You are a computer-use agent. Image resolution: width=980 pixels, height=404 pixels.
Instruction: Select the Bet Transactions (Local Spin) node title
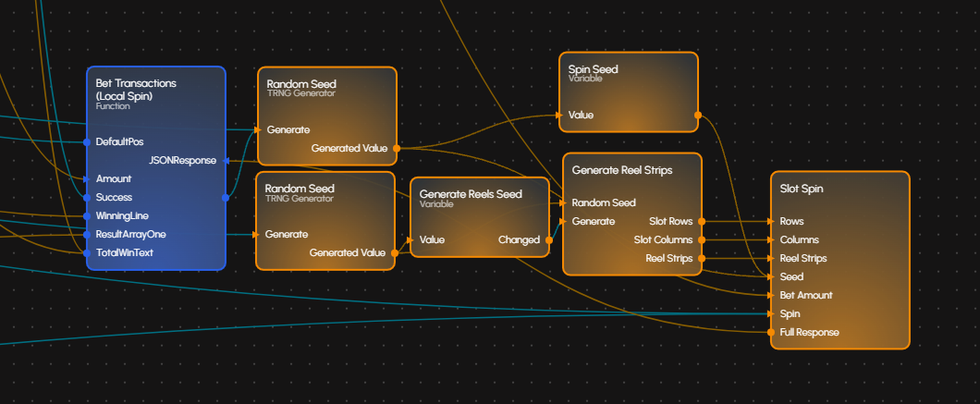click(x=136, y=88)
